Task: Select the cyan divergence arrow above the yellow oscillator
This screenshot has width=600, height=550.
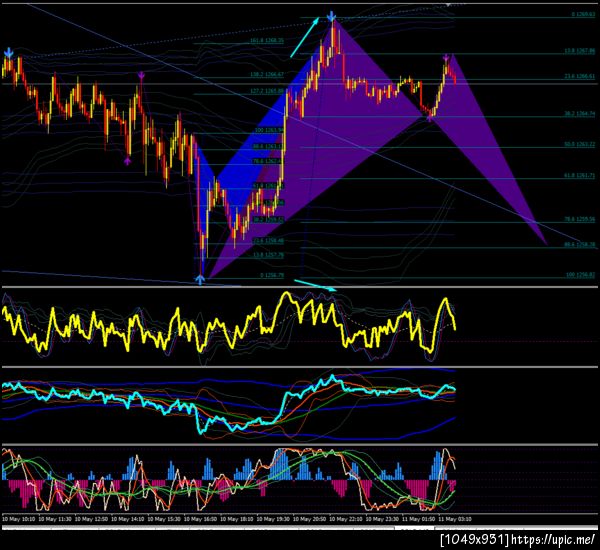Action: [x=315, y=285]
